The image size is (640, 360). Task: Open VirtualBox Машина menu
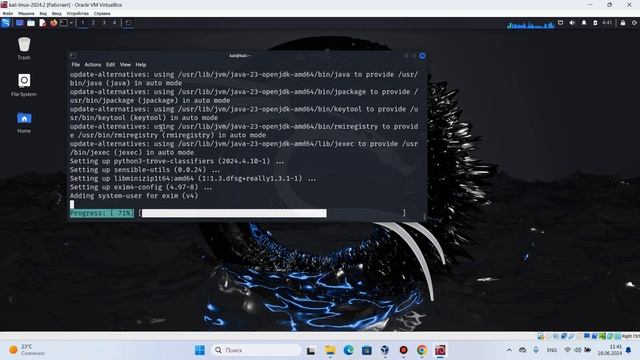pos(26,13)
